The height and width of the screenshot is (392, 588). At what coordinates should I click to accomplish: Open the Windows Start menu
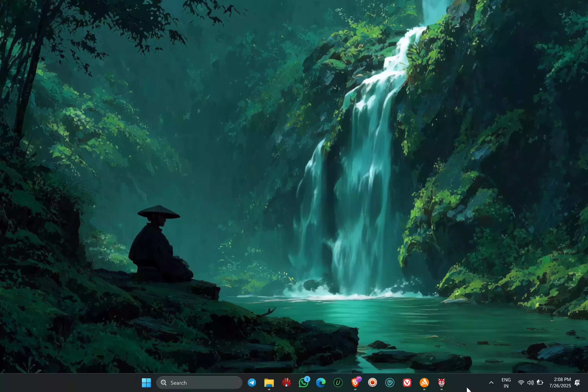point(146,383)
